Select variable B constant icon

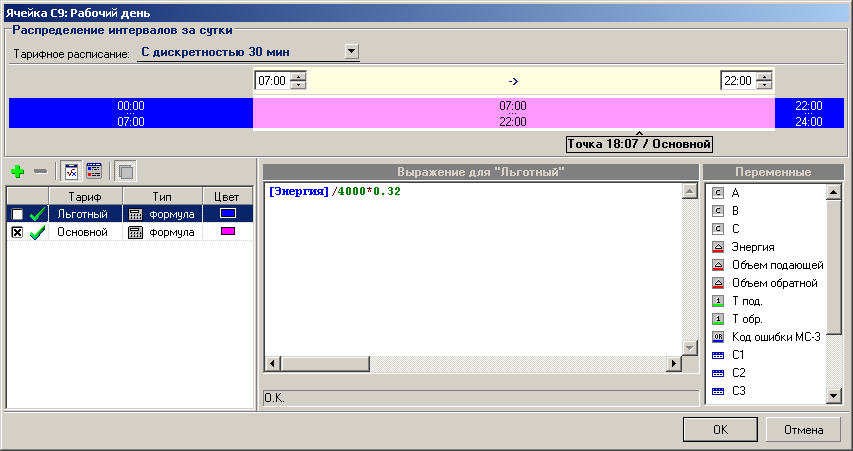coord(718,211)
